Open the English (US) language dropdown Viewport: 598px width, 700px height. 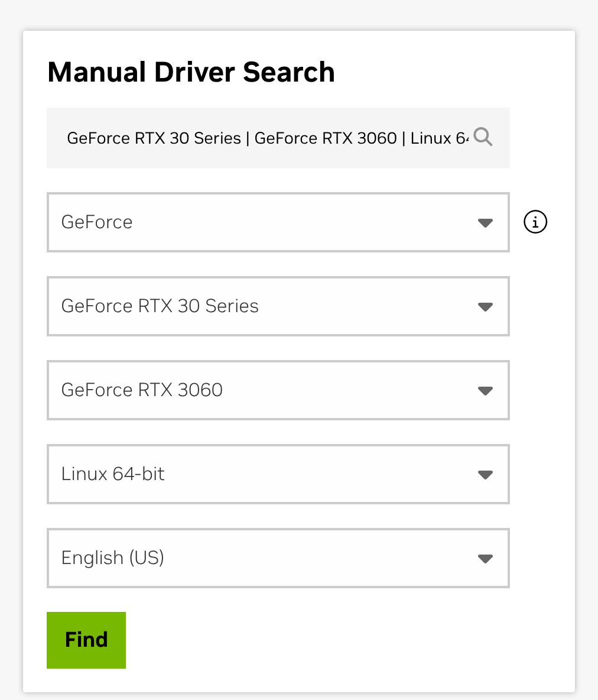point(278,558)
